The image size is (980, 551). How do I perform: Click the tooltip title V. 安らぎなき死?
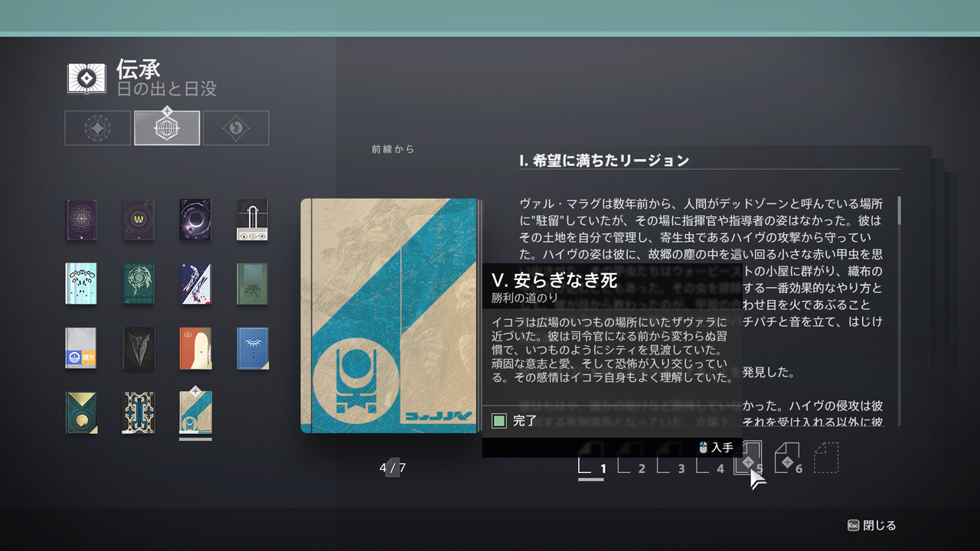point(554,280)
